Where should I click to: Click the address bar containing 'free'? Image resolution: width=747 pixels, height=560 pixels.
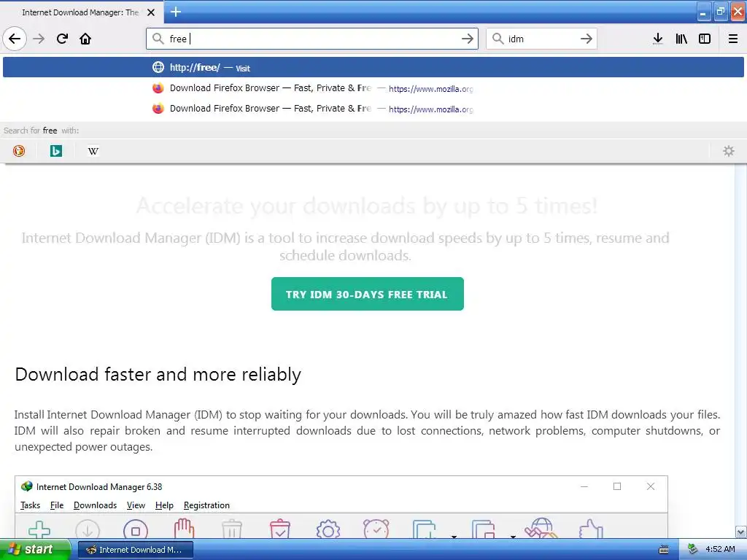tap(312, 39)
